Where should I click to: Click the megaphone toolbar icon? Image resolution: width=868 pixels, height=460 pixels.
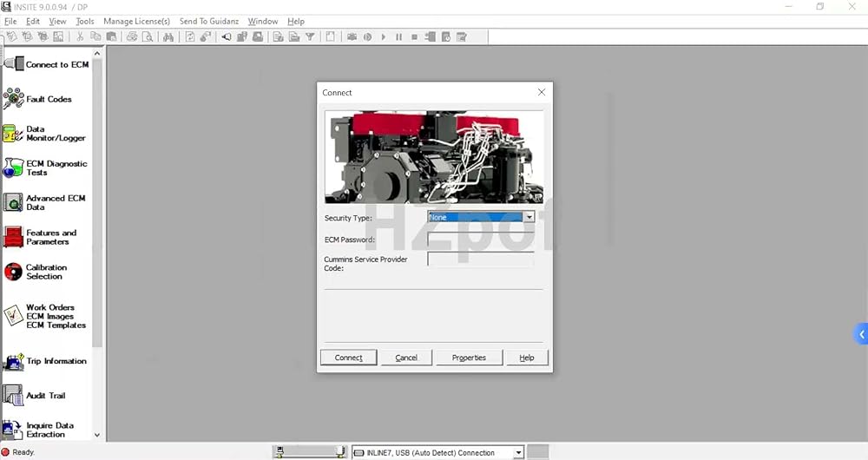[x=227, y=37]
